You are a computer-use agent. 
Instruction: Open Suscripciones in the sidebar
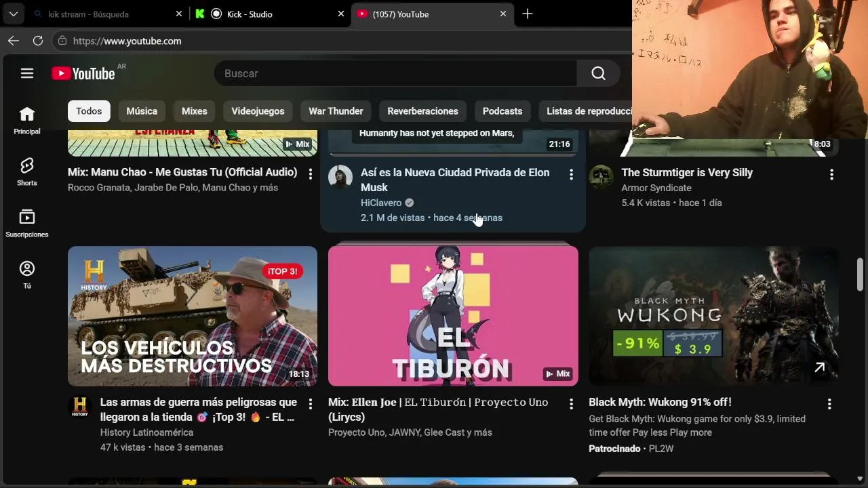tap(27, 223)
